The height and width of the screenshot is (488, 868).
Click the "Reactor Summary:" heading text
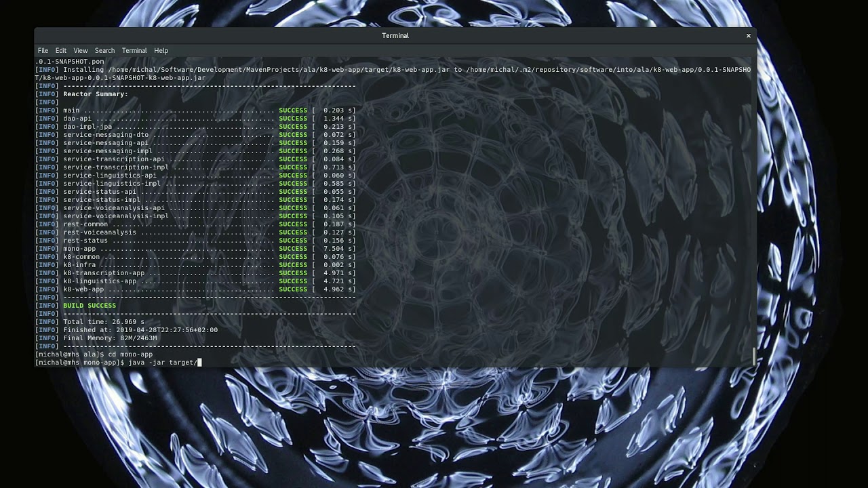point(96,94)
